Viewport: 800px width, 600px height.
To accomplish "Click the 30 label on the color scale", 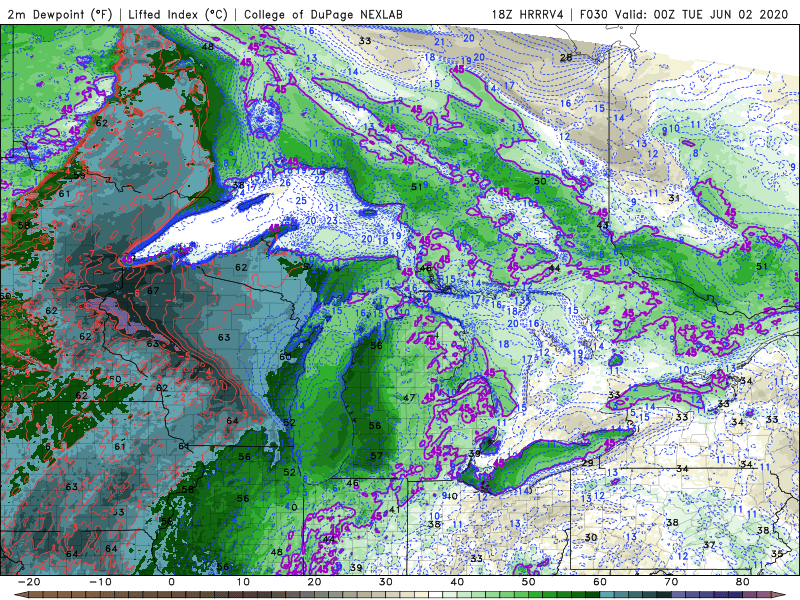I will pos(386,582).
